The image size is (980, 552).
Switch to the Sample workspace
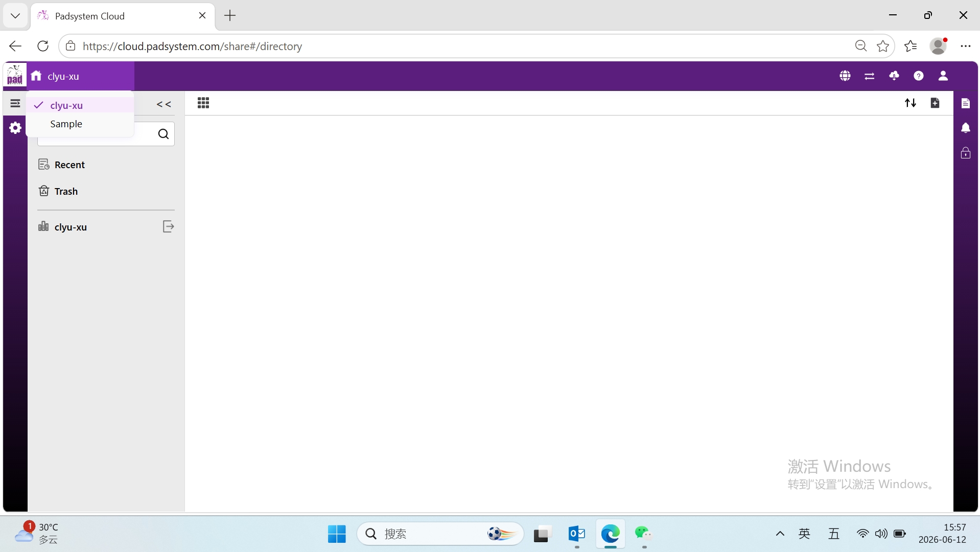[80, 124]
